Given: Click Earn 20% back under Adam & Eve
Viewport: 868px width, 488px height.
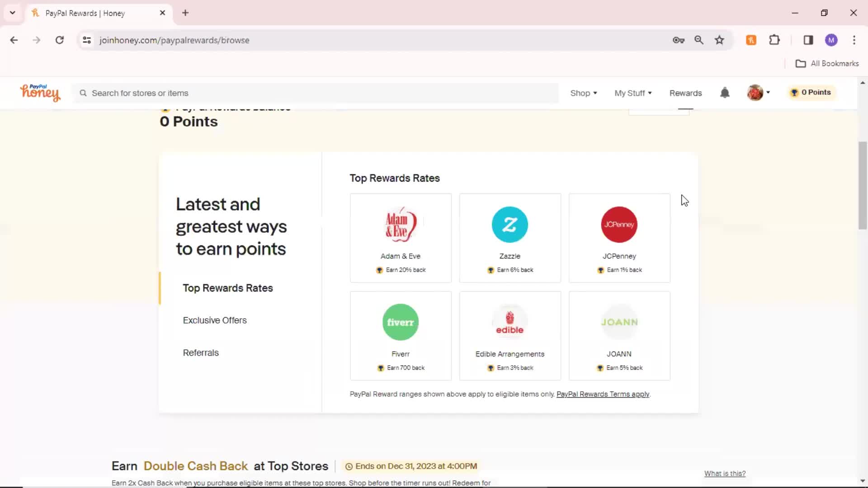Looking at the screenshot, I should [x=401, y=270].
